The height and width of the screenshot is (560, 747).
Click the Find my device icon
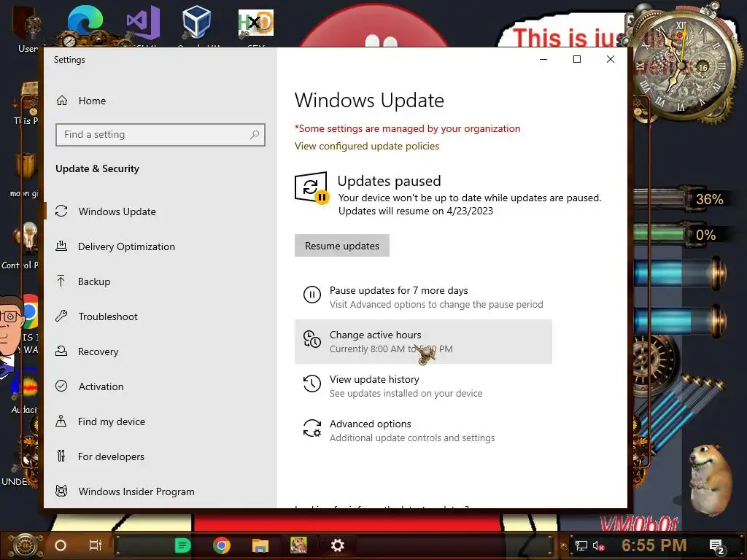point(61,421)
